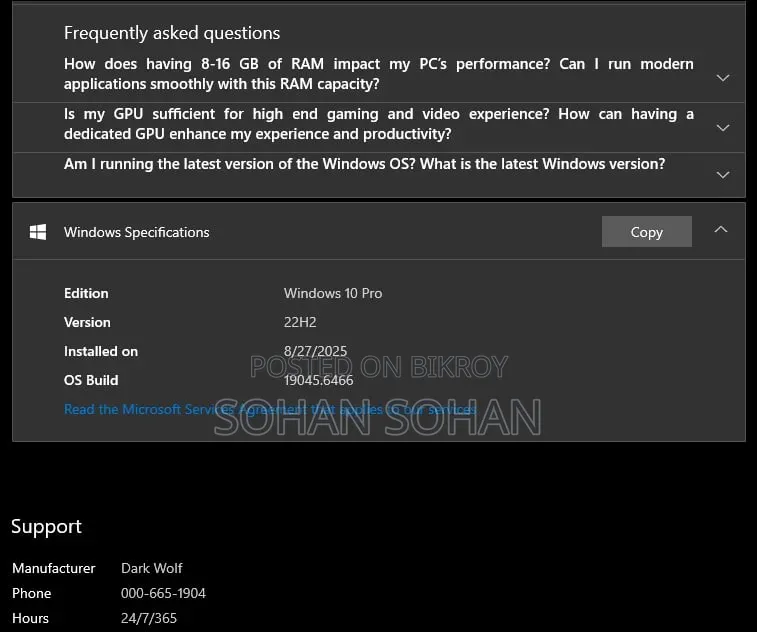Click the Installed on label

[x=101, y=351]
